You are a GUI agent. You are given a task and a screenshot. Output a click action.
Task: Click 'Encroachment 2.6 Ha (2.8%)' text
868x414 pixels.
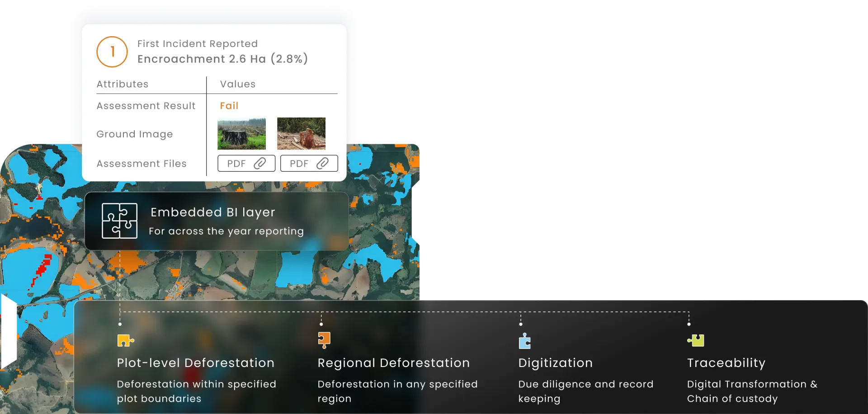[x=223, y=59]
